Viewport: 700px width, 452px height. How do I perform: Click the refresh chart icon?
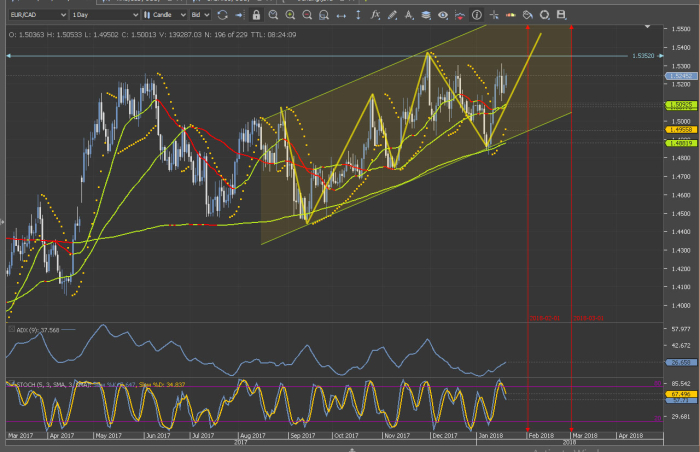coord(222,15)
